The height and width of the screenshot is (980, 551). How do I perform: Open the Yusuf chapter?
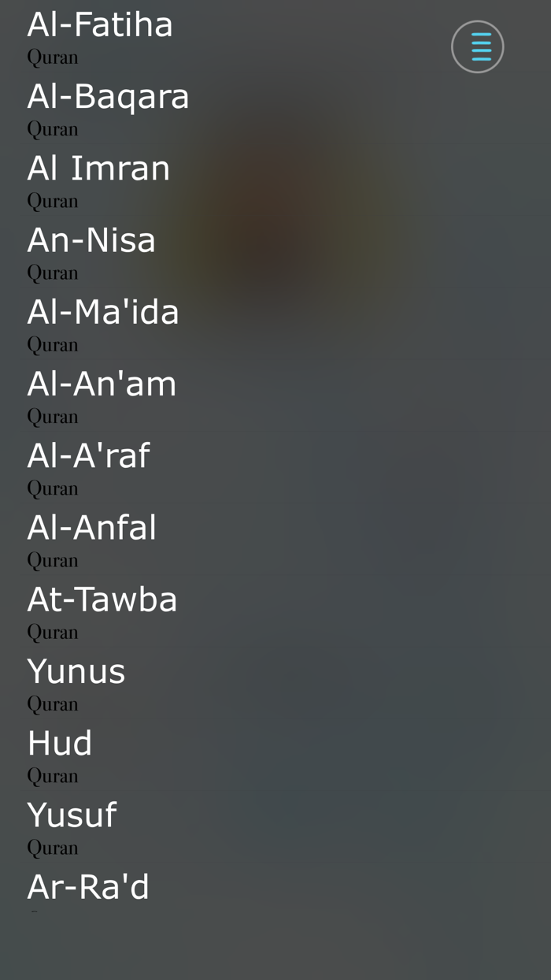point(72,815)
